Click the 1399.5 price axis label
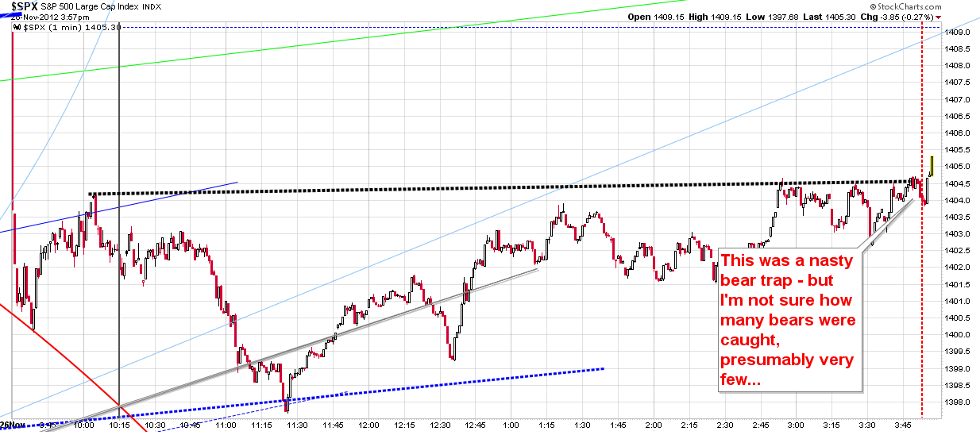Screen dimensions: 980x435 (x=956, y=352)
